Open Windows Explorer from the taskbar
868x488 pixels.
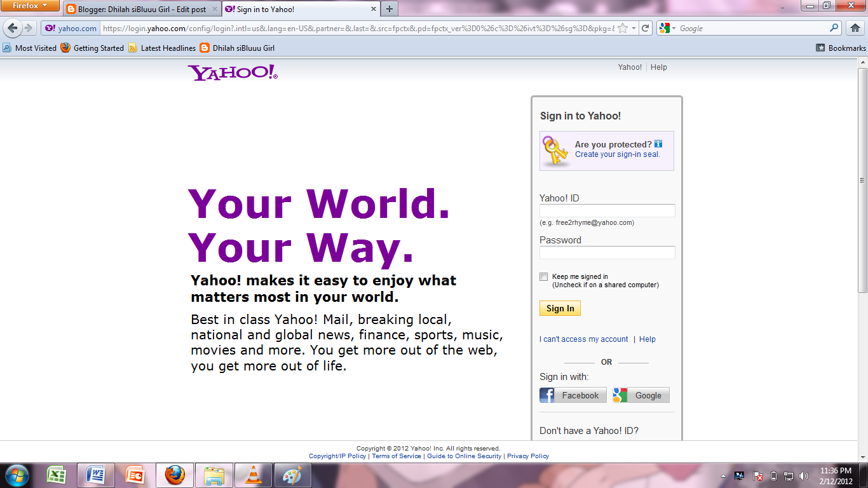[214, 475]
